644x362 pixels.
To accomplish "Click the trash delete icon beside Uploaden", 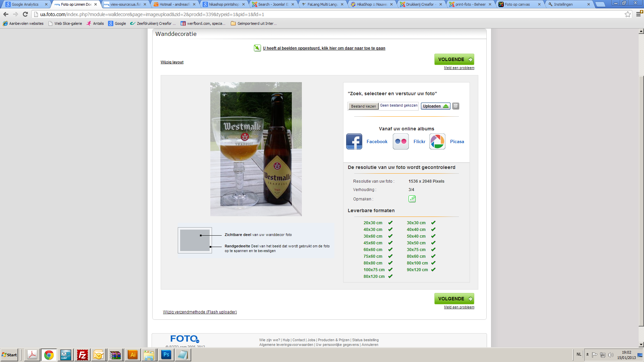I will pyautogui.click(x=455, y=106).
